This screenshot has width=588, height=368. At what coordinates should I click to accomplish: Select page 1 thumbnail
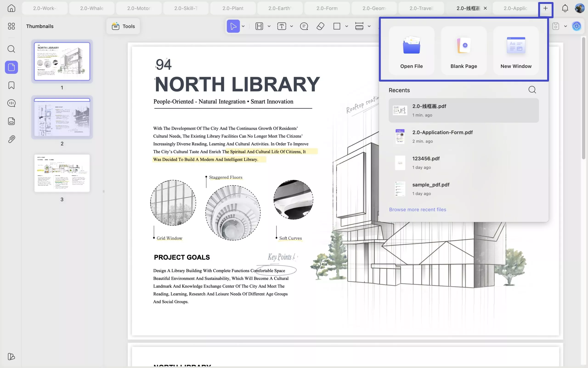[x=62, y=61]
